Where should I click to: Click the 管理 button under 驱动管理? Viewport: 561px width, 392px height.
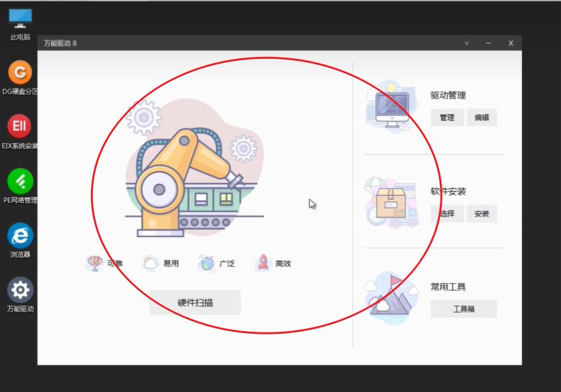click(447, 118)
